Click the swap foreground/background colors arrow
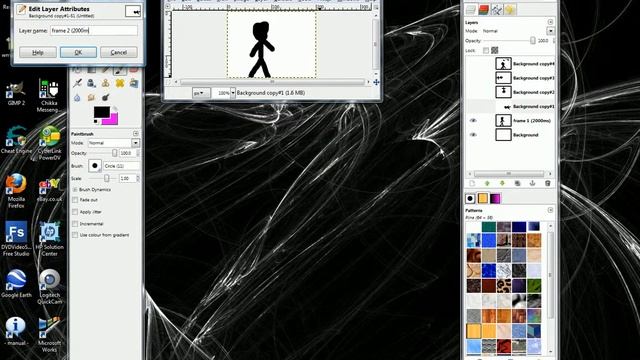 pos(116,109)
